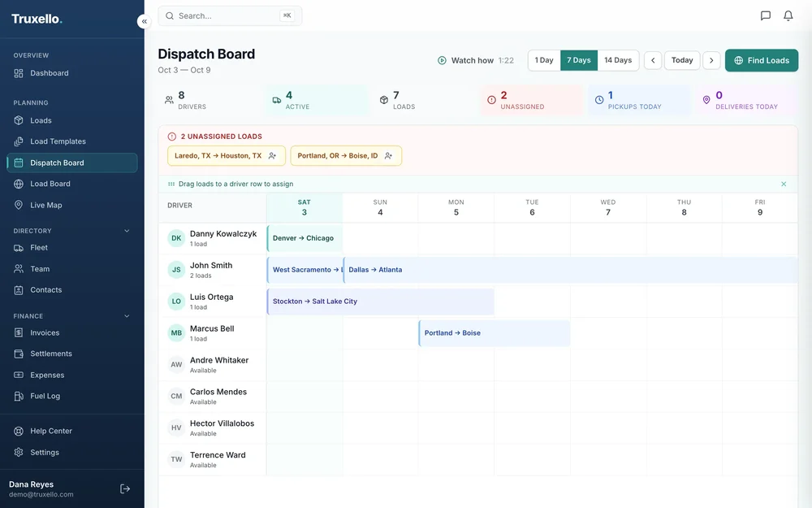Open the Help Center
This screenshot has width=812, height=508.
coord(72,431)
